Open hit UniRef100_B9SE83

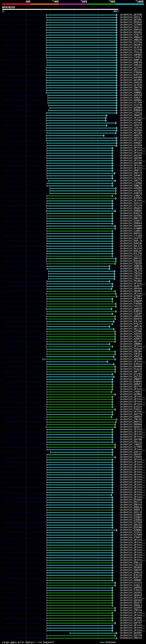click(x=131, y=22)
